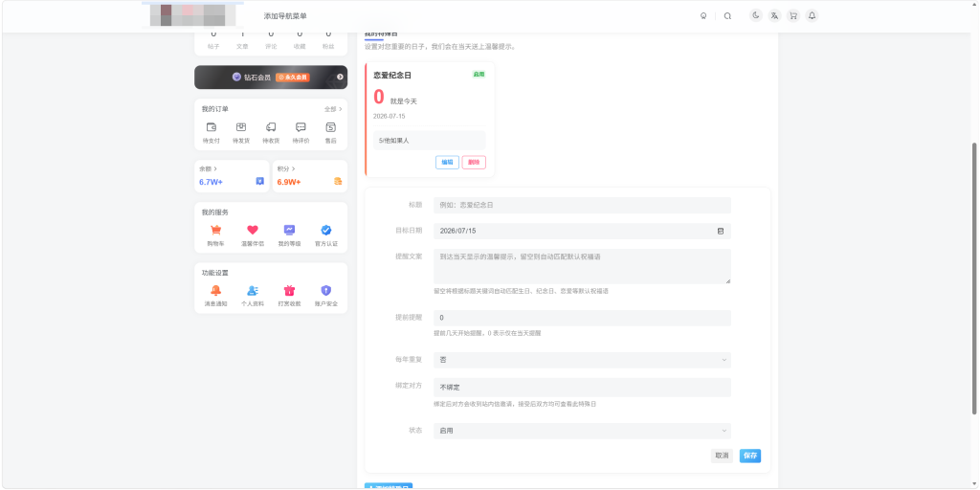Click the 永久会员 orange badge

pos(293,78)
